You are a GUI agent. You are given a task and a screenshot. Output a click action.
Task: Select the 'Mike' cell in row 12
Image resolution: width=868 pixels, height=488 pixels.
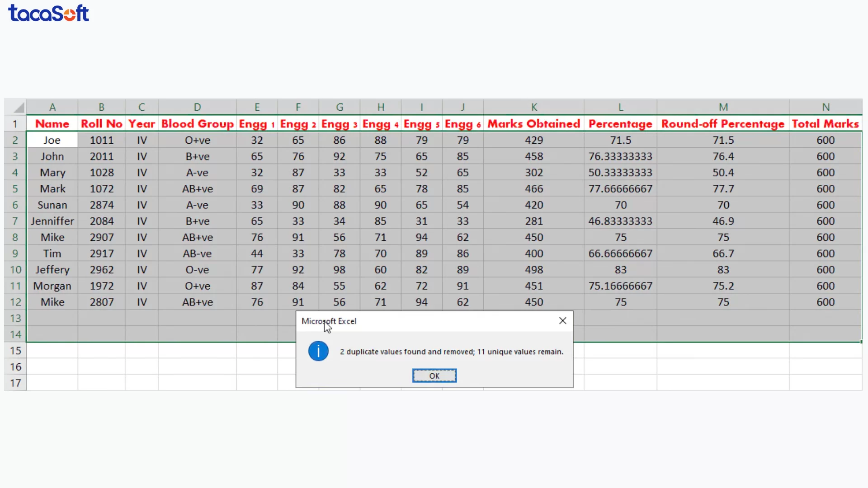(52, 302)
